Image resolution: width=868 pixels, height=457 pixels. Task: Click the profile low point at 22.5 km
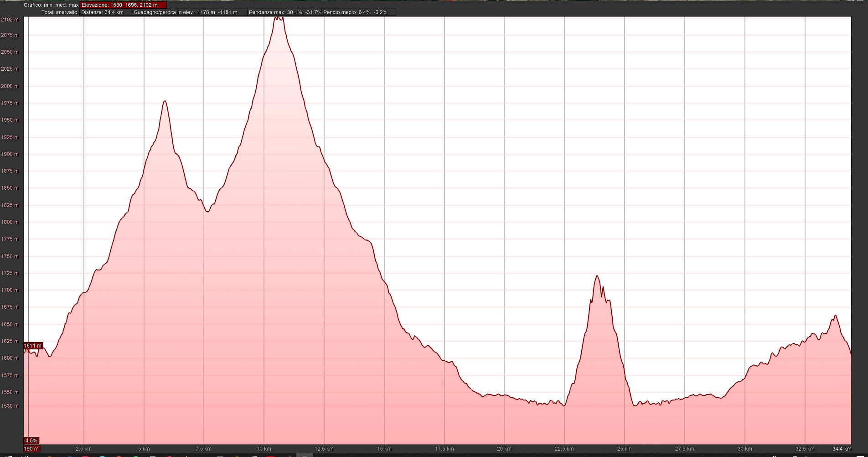click(x=564, y=405)
